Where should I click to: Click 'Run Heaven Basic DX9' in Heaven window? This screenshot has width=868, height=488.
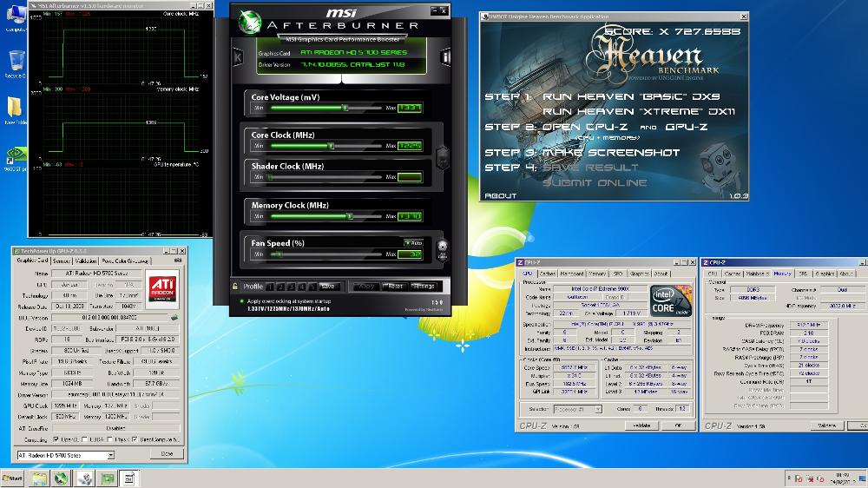point(631,96)
